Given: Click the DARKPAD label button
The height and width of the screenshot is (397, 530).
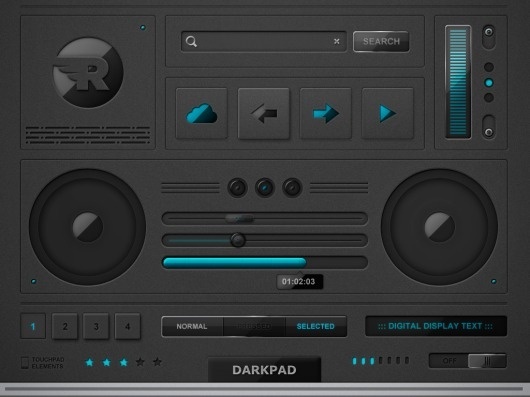Looking at the screenshot, I should point(264,370).
